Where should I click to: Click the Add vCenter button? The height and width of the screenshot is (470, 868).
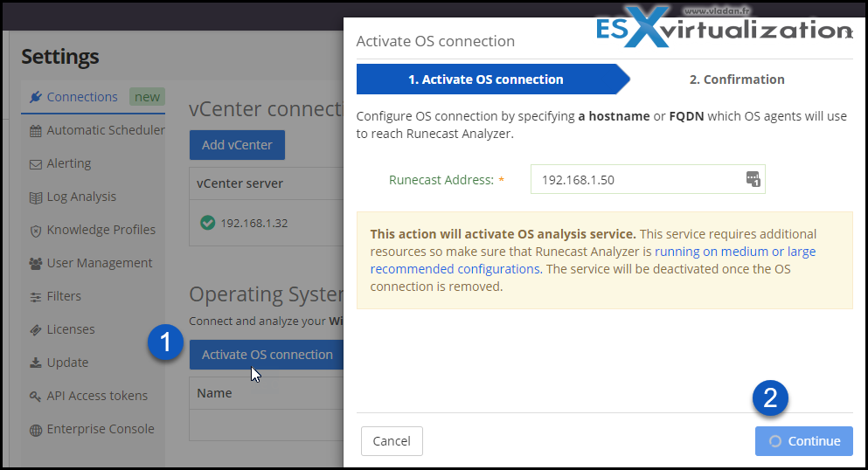click(237, 145)
